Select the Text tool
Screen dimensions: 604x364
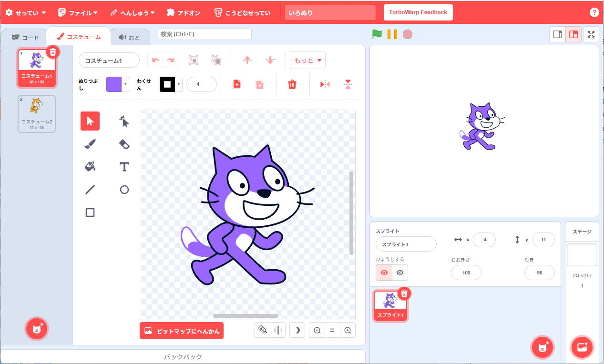coord(124,167)
